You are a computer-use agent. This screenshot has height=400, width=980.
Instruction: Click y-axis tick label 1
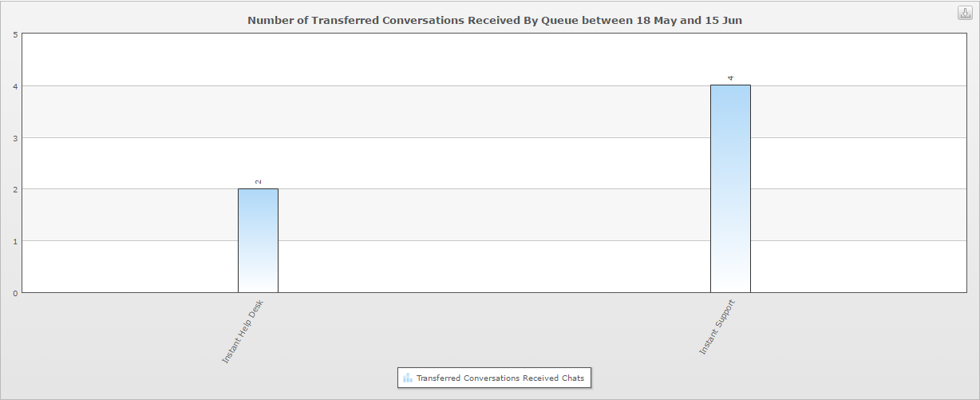(x=15, y=241)
